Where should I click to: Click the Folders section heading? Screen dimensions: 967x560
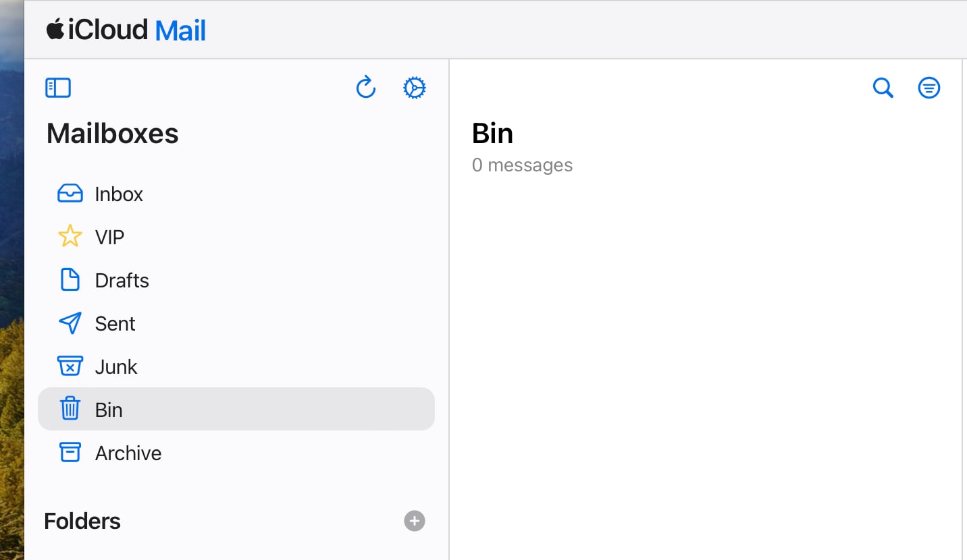click(82, 521)
